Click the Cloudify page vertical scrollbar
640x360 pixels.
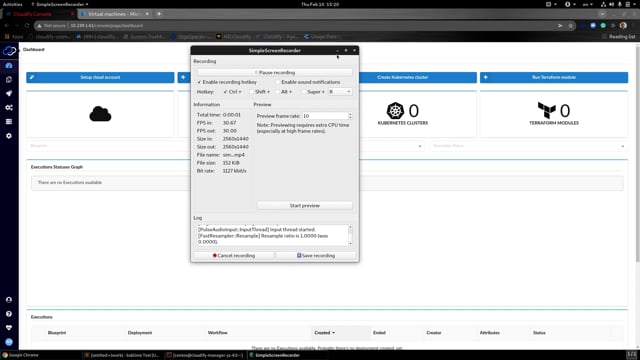(638, 155)
